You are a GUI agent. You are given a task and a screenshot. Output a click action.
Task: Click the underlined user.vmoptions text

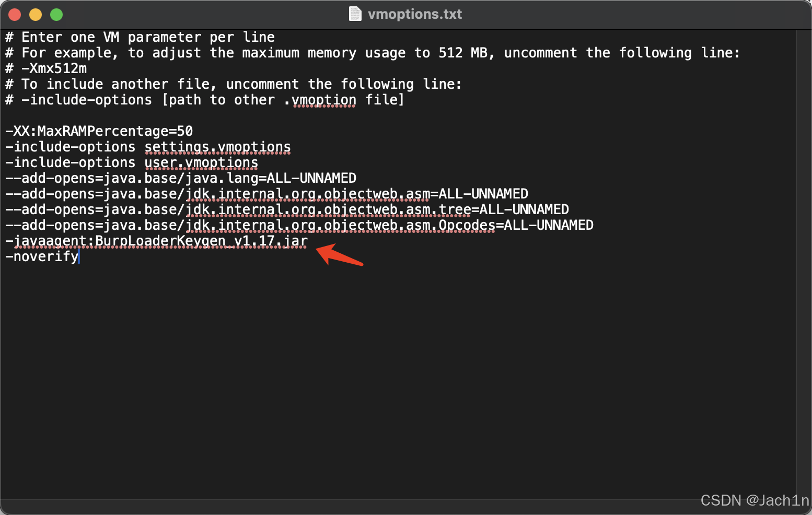[201, 162]
